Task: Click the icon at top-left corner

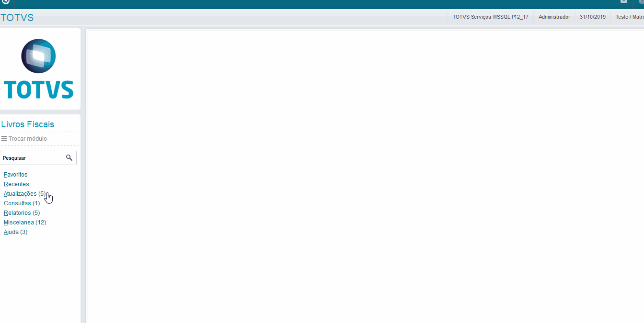Action: click(x=5, y=2)
